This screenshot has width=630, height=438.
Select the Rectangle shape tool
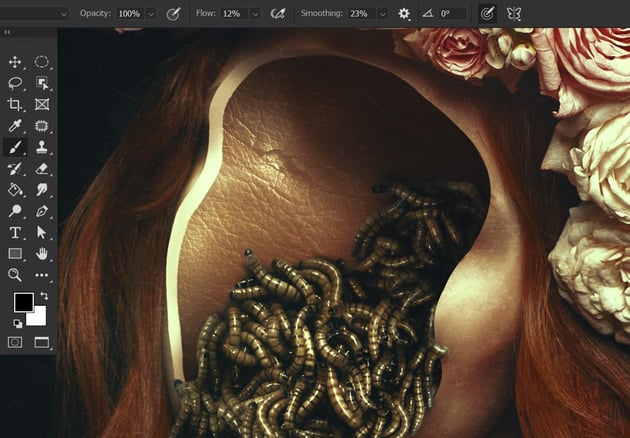pyautogui.click(x=15, y=254)
